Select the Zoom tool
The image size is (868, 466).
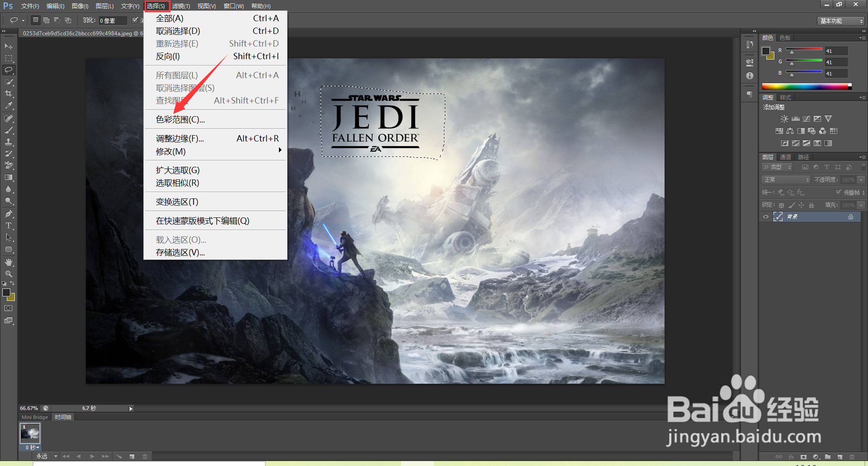[9, 274]
